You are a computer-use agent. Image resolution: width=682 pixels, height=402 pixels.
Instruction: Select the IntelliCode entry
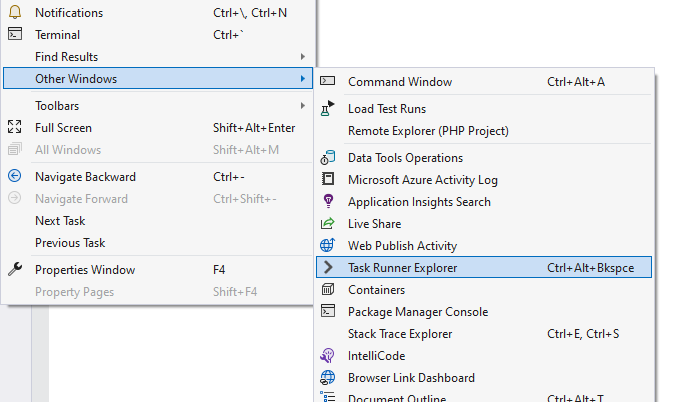484,355
